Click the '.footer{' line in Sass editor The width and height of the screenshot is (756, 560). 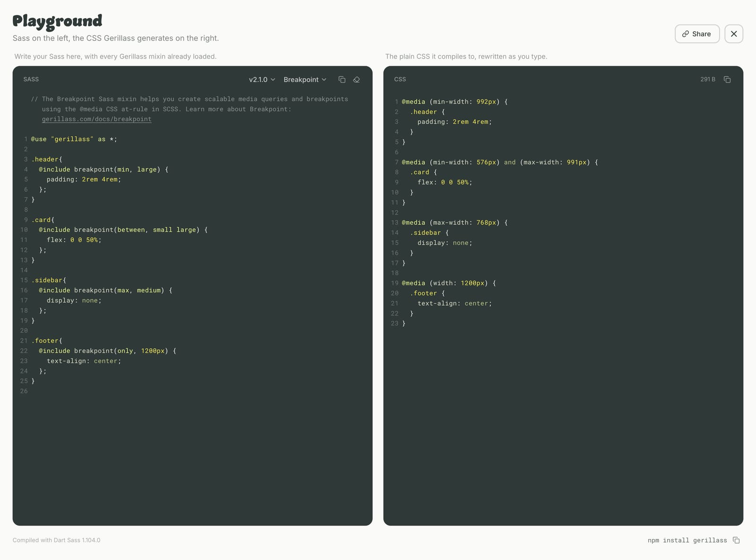47,341
